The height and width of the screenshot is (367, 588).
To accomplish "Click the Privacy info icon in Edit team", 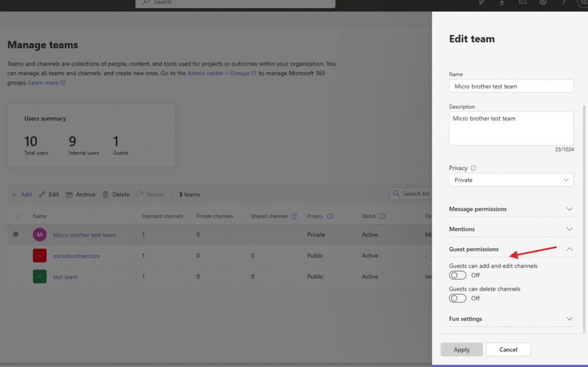I will tap(474, 168).
